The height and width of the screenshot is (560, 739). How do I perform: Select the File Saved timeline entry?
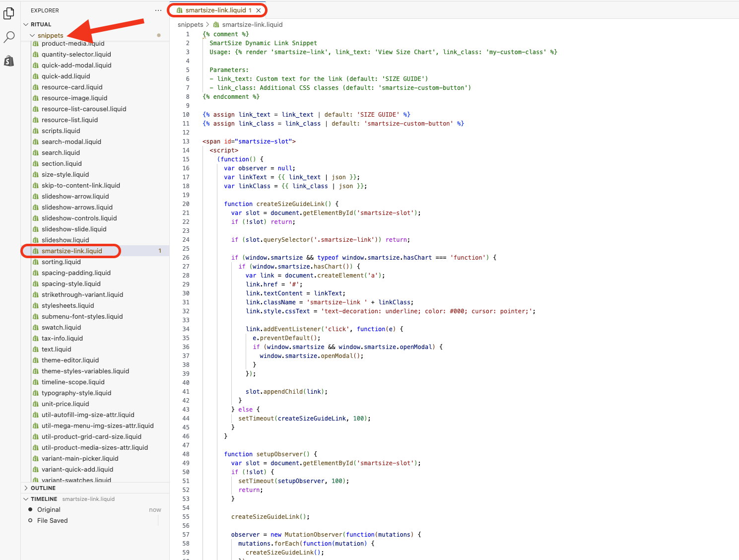[52, 521]
